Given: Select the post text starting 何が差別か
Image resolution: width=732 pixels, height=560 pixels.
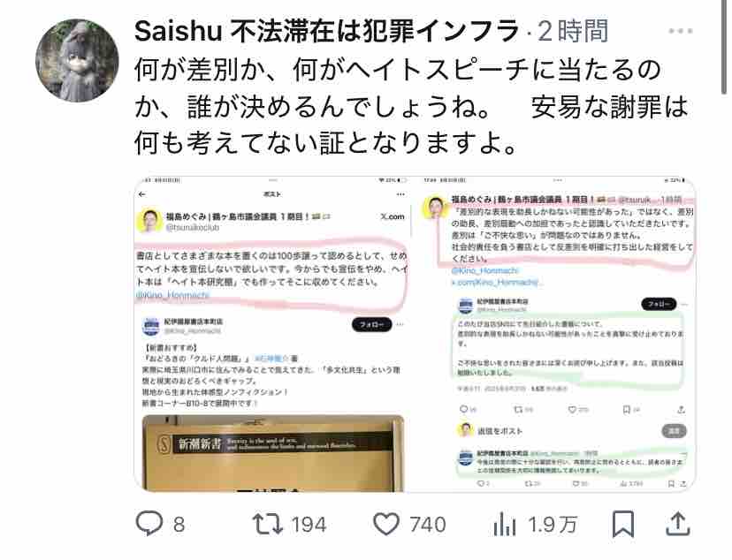Looking at the screenshot, I should 412,106.
